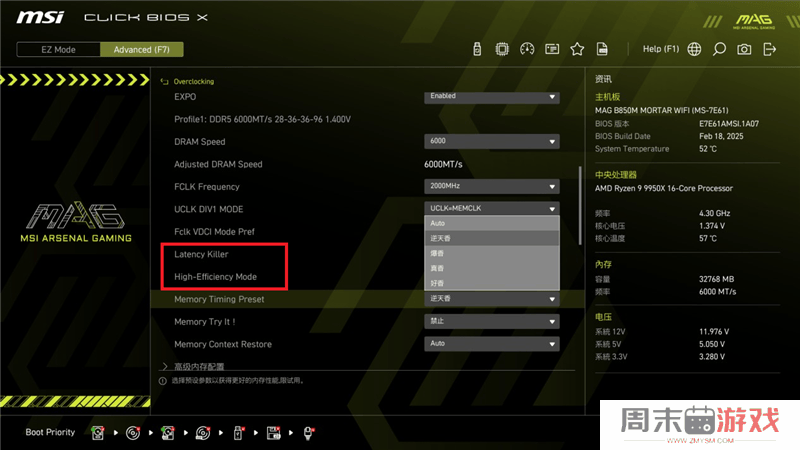The width and height of the screenshot is (800, 450).
Task: Switch to Advanced (F7) mode
Action: (141, 49)
